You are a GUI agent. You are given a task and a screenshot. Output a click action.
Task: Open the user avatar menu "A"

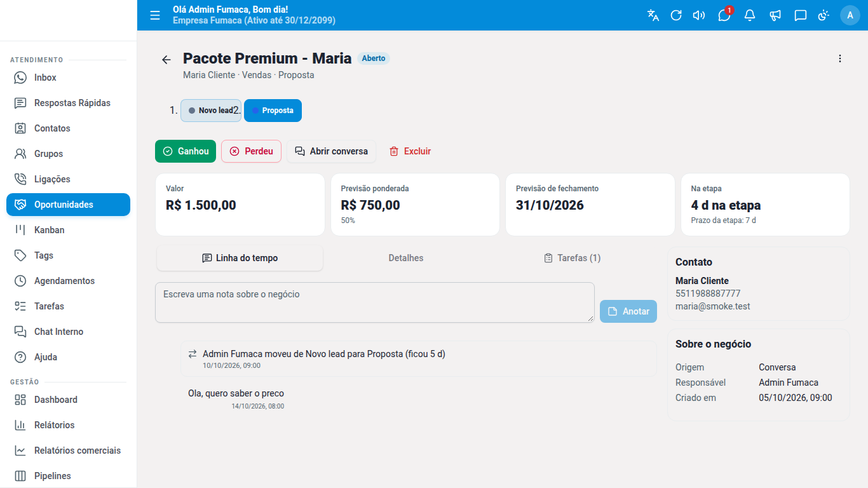pyautogui.click(x=850, y=15)
